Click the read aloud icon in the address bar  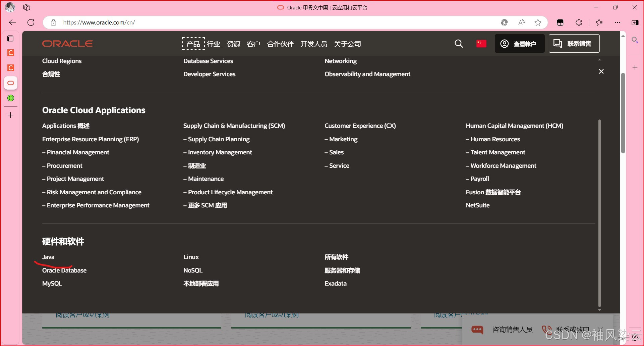(x=521, y=22)
